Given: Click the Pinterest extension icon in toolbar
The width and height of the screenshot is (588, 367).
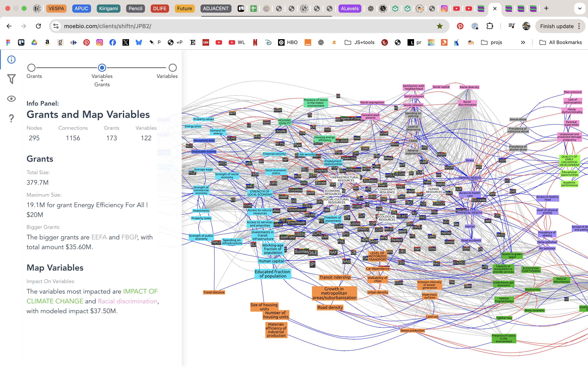Looking at the screenshot, I should 460,26.
